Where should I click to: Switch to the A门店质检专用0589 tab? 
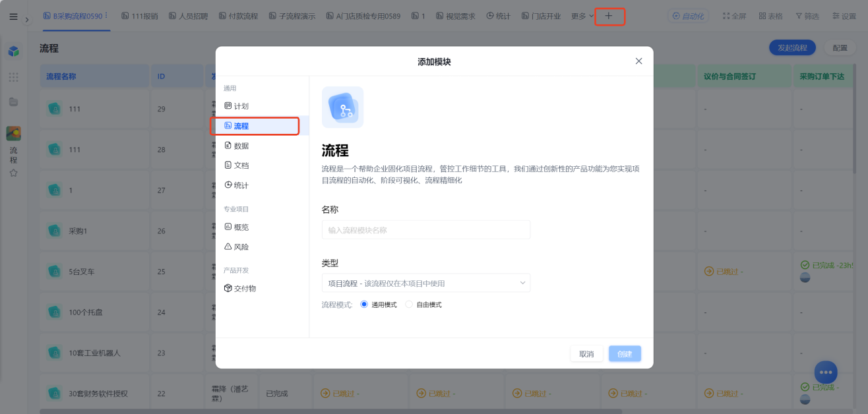click(363, 16)
